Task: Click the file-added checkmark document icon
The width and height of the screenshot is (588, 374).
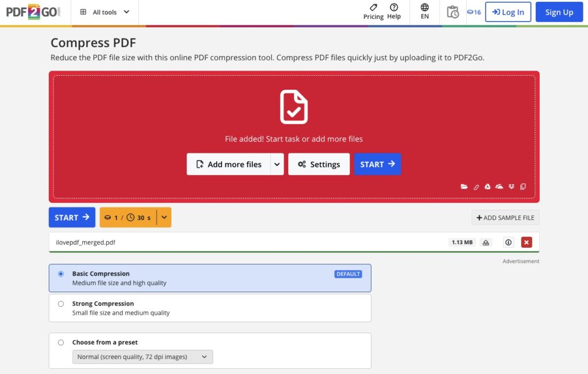Action: click(x=293, y=106)
